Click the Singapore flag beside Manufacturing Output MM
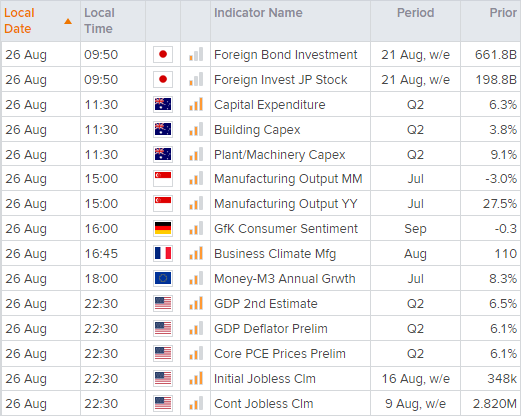This screenshot has height=416, width=521. tap(163, 179)
